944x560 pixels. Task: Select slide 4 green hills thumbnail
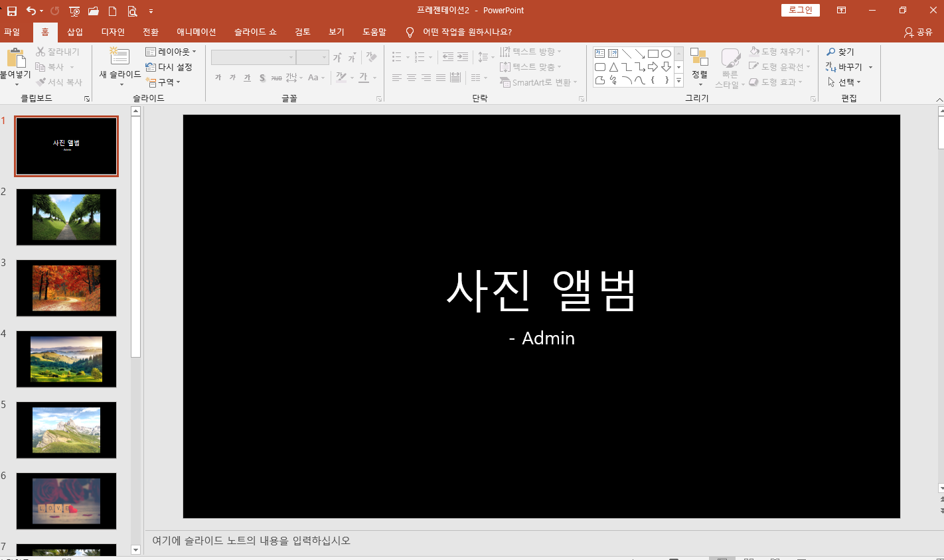(x=66, y=359)
